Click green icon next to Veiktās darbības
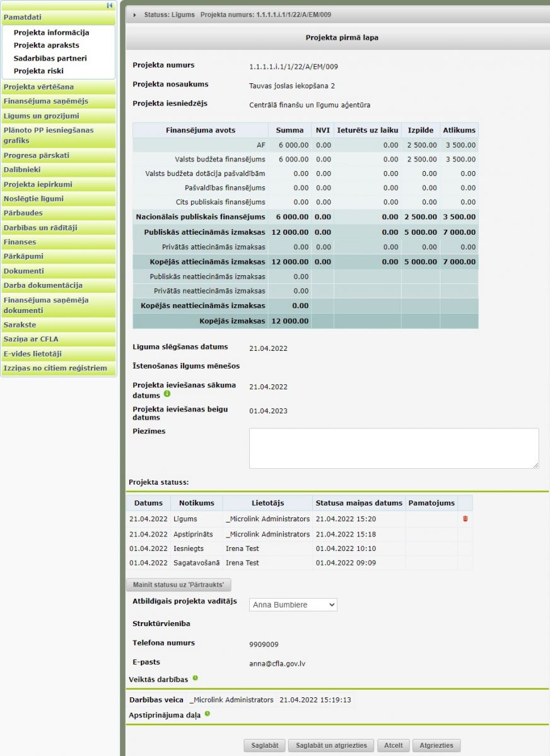Viewport: 550px width, 756px height. 195,678
